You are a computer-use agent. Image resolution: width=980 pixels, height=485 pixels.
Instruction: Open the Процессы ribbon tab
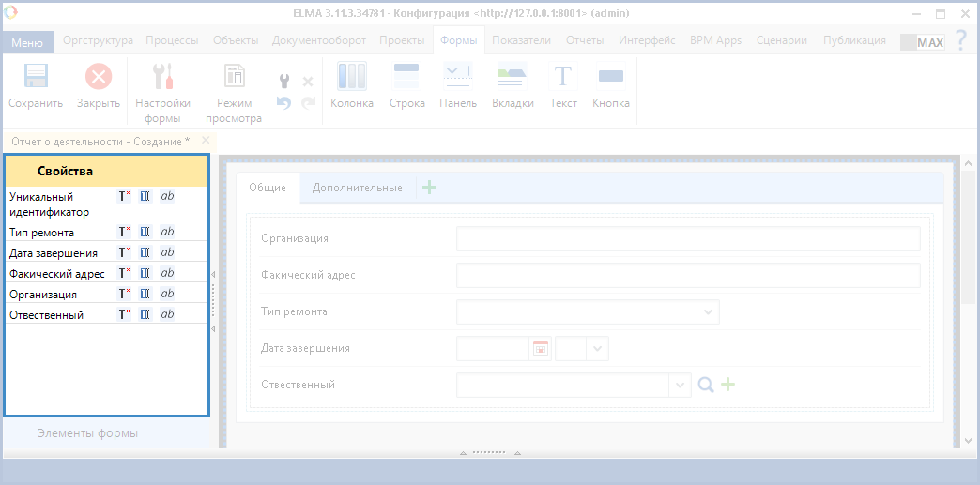(x=171, y=40)
